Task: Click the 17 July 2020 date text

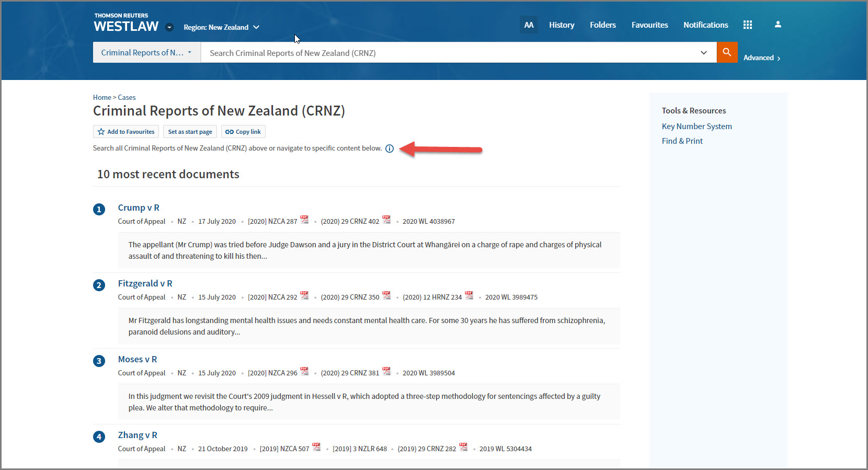Action: pyautogui.click(x=217, y=222)
